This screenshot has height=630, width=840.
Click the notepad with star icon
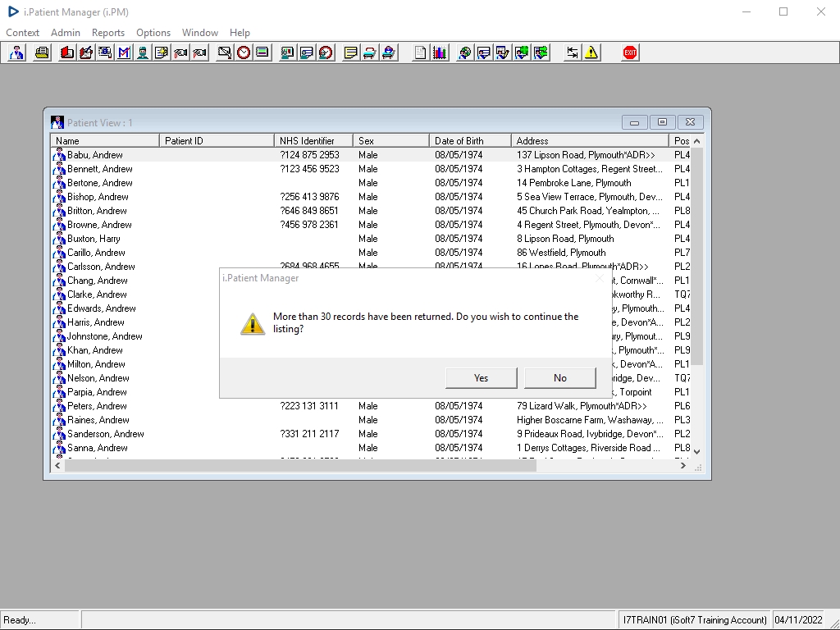click(162, 52)
